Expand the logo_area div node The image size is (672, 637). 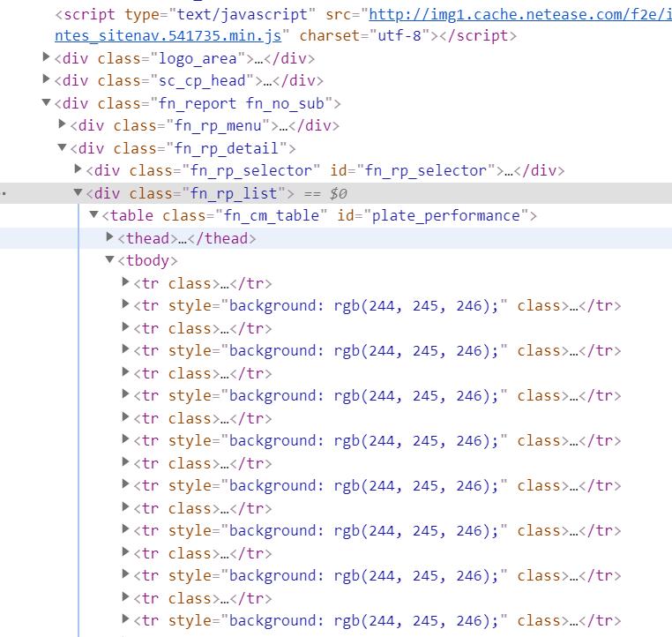click(x=46, y=57)
